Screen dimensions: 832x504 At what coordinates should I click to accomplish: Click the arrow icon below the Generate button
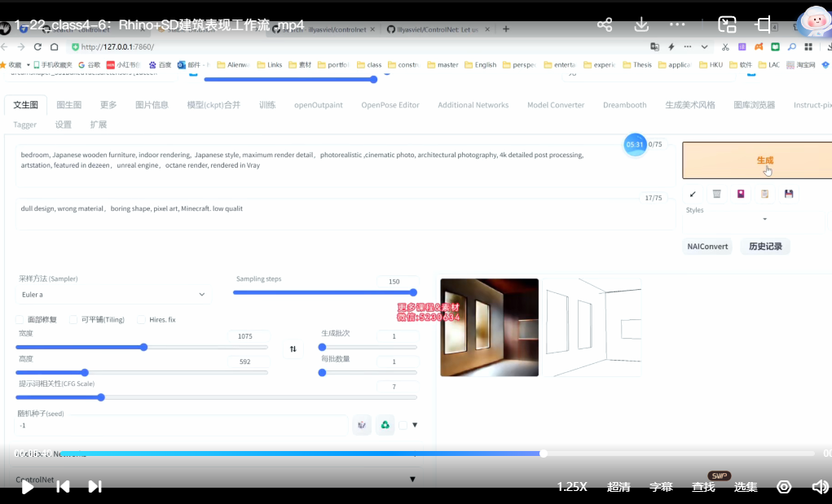tap(693, 194)
